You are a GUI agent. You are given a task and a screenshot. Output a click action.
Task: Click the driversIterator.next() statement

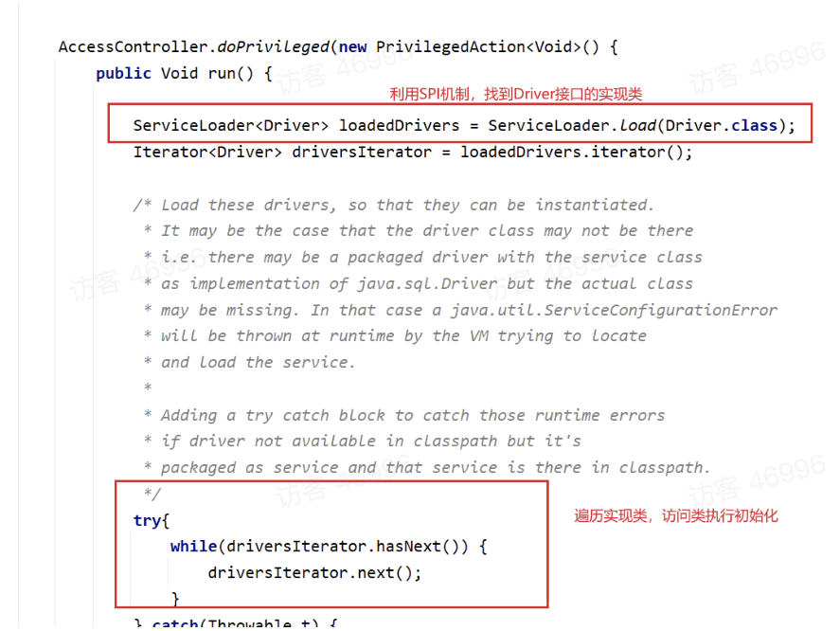point(314,572)
